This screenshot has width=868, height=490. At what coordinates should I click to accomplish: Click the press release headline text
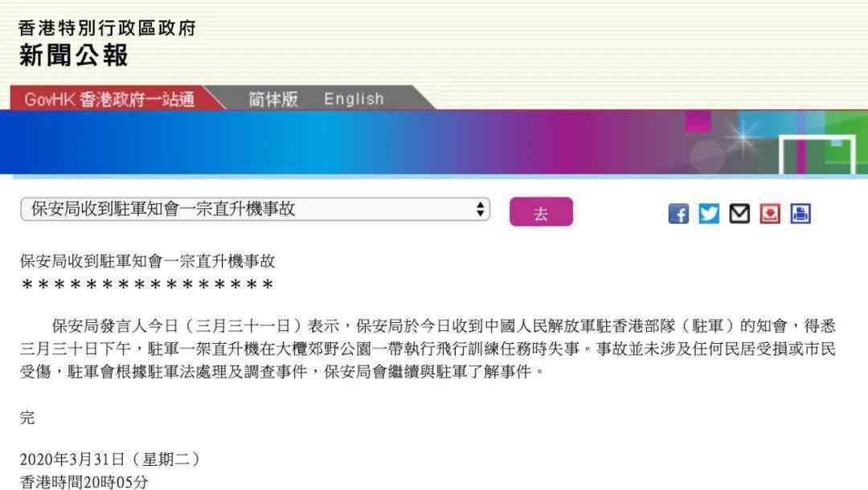pyautogui.click(x=147, y=261)
